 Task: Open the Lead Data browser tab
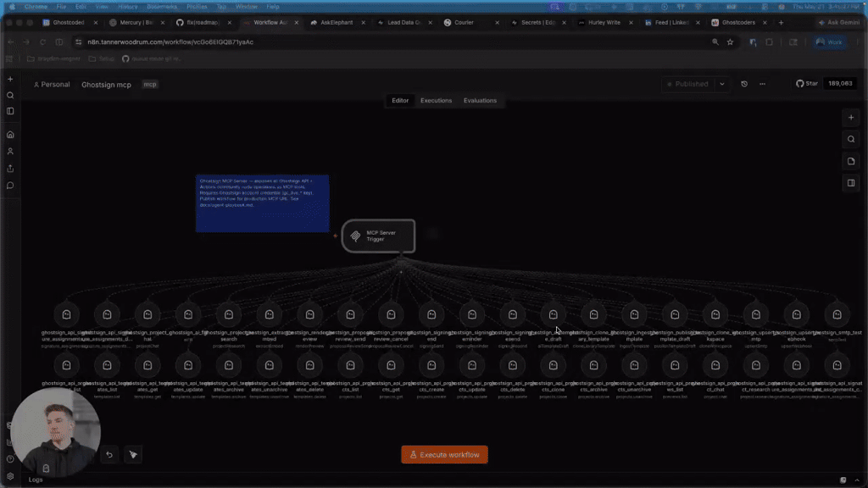click(x=403, y=23)
